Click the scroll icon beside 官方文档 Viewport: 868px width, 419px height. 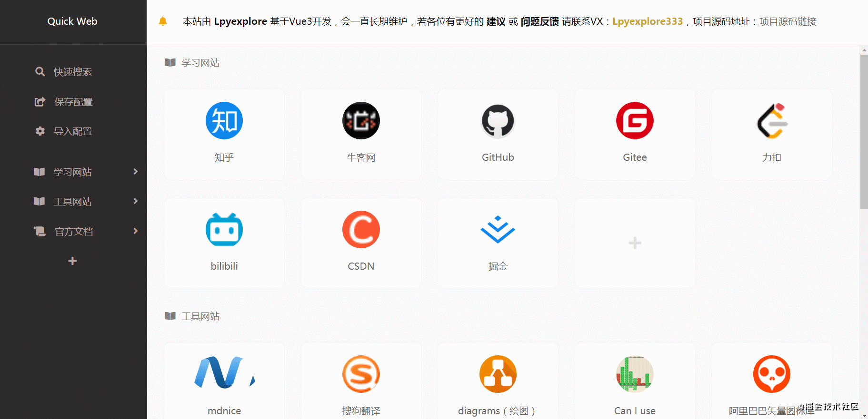click(x=40, y=231)
